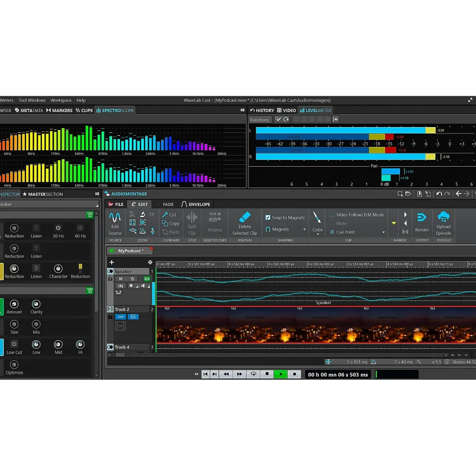Toggle the Track 4 enable switch
Screen dimensions: 476x476
110,347
